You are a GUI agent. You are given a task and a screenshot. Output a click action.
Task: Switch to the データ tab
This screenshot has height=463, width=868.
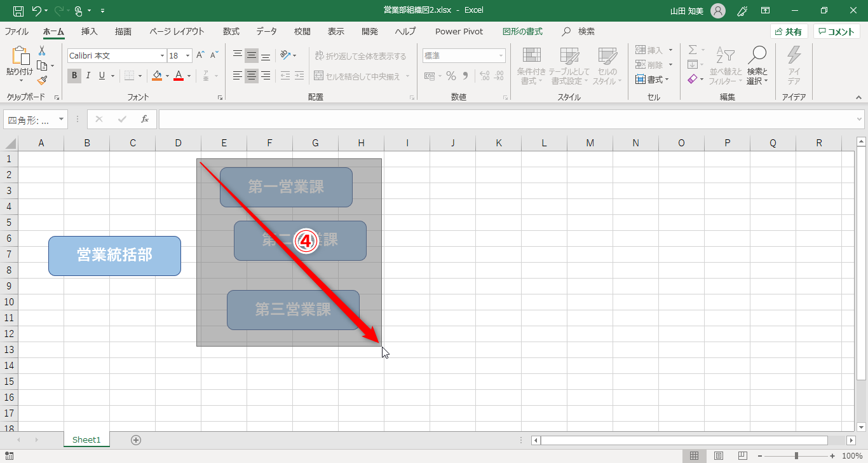pos(267,32)
